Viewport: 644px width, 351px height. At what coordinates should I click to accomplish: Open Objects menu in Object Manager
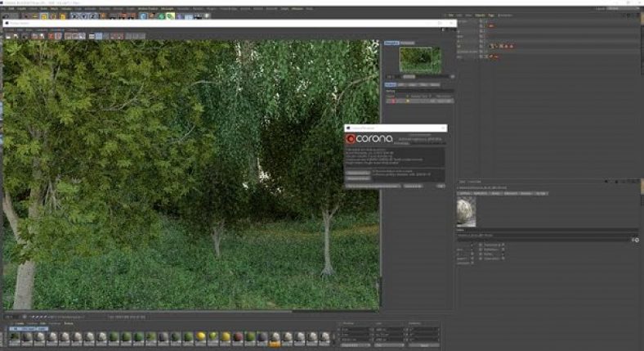click(x=480, y=16)
